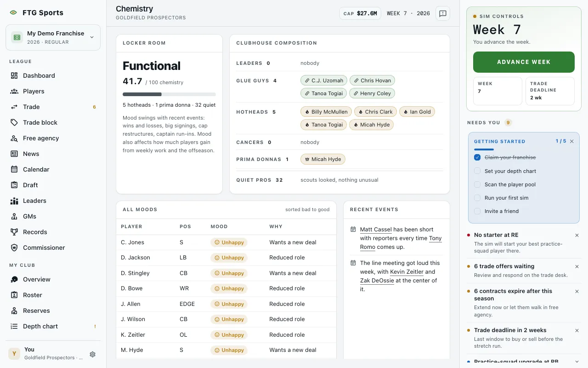Screen dimensions: 588x368
Task: Dismiss the 6 trade offers waiting alert
Action: pyautogui.click(x=577, y=266)
